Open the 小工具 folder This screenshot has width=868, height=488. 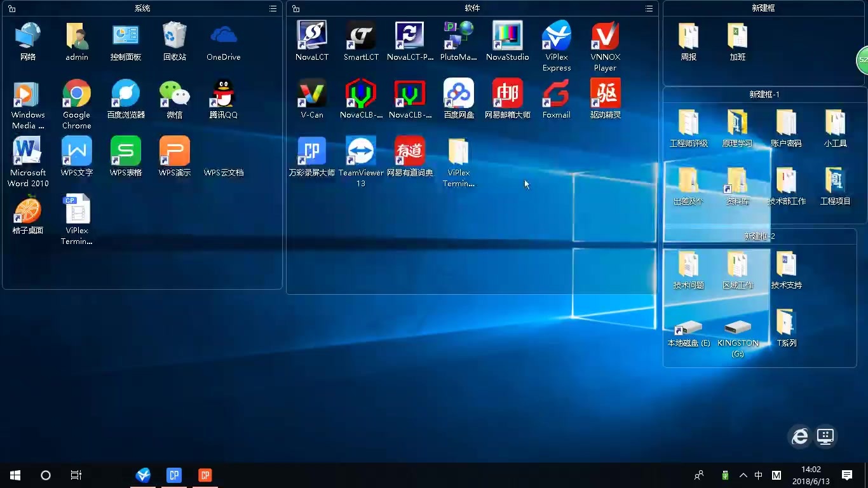(836, 122)
